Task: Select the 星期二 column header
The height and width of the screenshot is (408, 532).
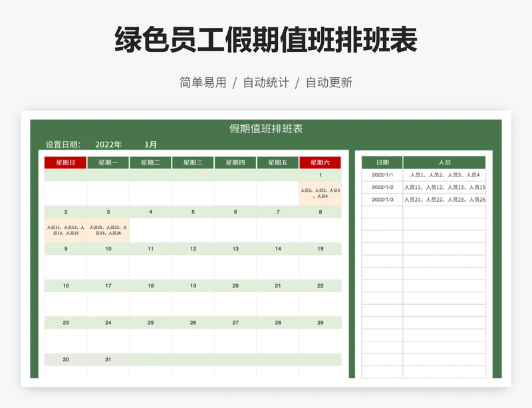Action: [x=150, y=162]
